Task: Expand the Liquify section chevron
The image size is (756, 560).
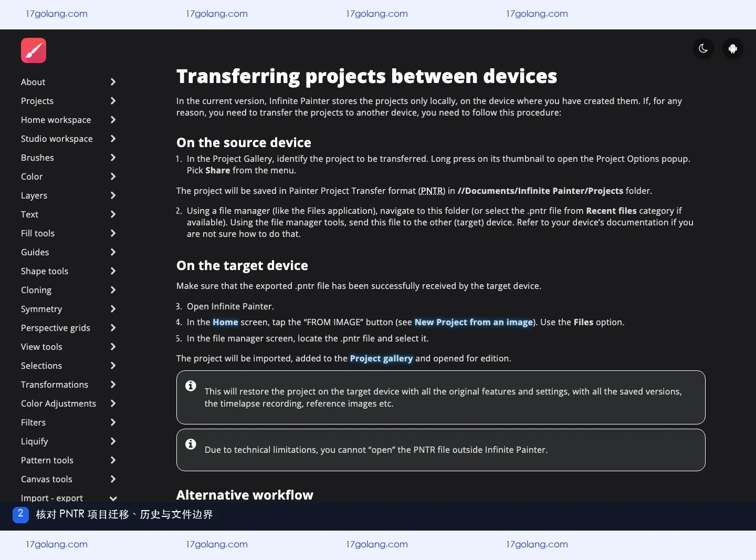Action: click(x=113, y=441)
